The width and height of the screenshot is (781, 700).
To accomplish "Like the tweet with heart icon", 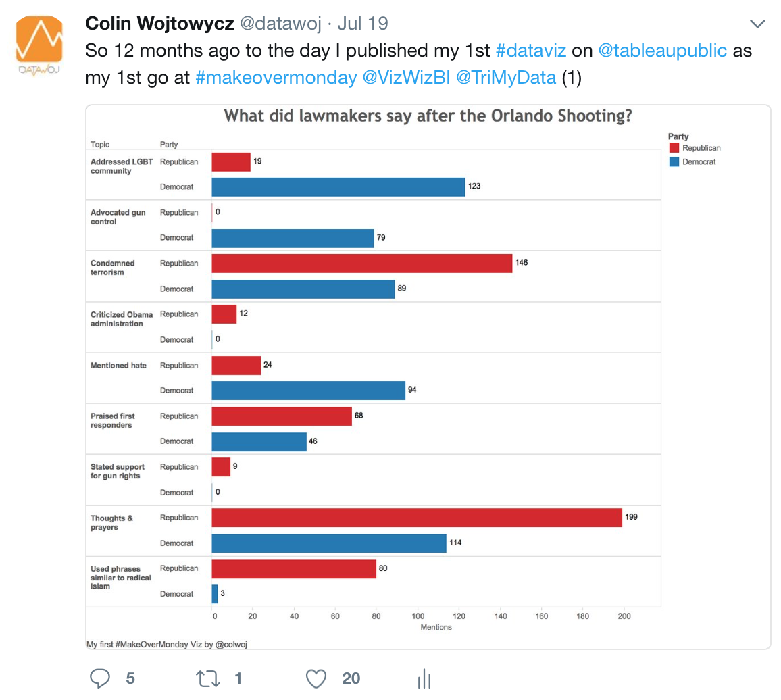I will click(x=316, y=678).
